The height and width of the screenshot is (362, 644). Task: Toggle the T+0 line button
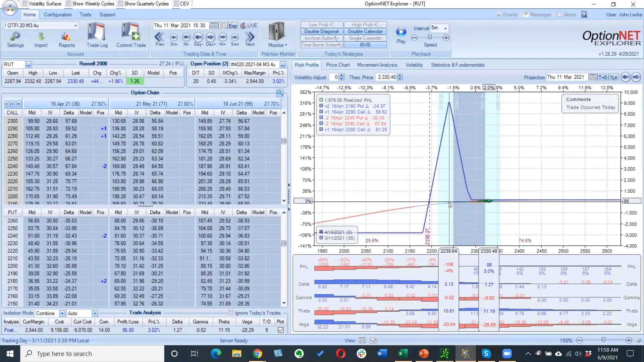click(603, 77)
